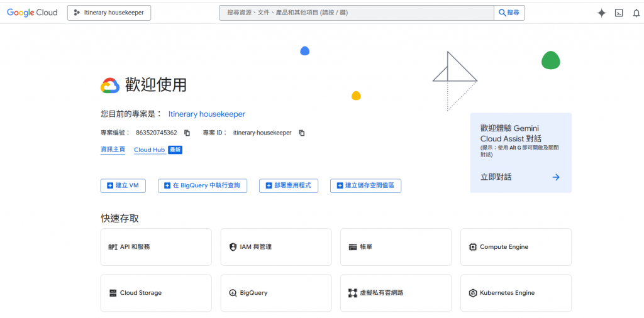
Task: Click the 部署應用程式 button
Action: [289, 185]
